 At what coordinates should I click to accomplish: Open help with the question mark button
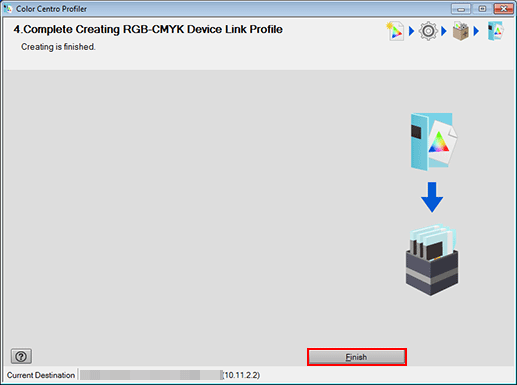click(x=21, y=356)
